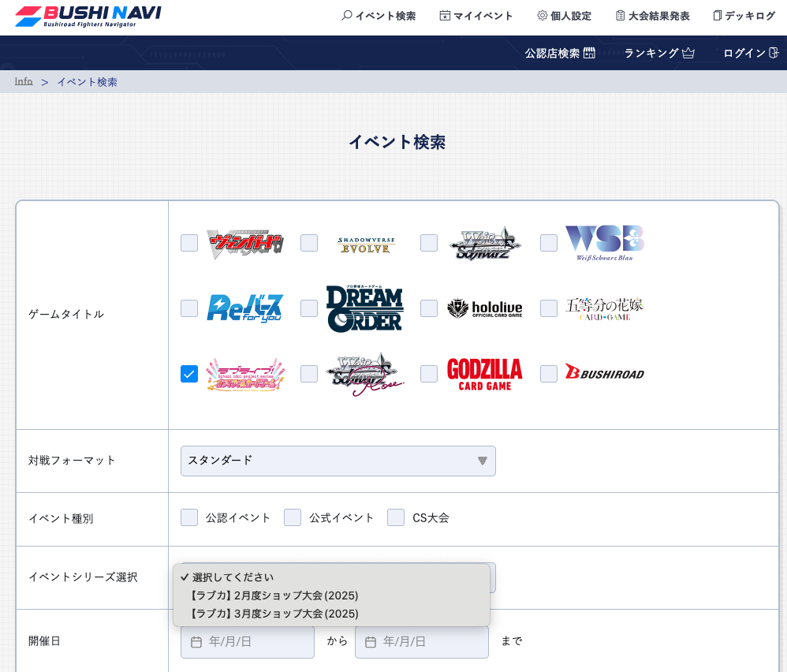Click the crown icon beside ランキング
This screenshot has height=672, width=787.
point(688,53)
